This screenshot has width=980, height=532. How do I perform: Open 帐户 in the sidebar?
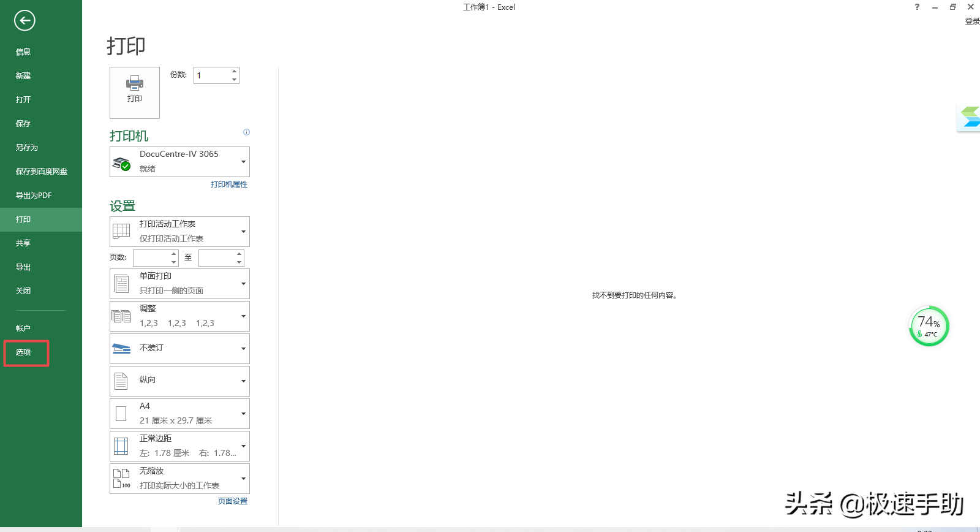(41, 329)
